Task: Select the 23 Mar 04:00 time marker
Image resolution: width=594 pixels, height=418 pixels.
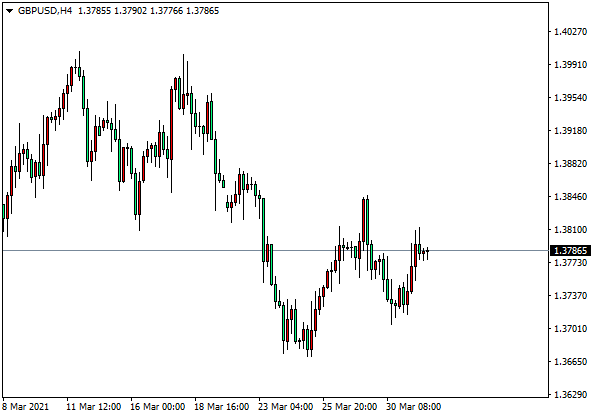Action: coord(286,407)
